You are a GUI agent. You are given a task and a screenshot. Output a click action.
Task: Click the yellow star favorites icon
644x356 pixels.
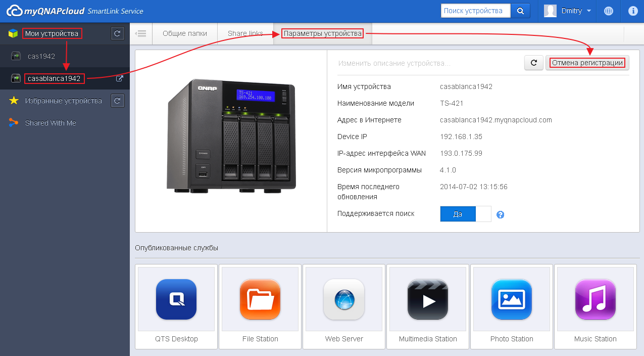[x=14, y=101]
